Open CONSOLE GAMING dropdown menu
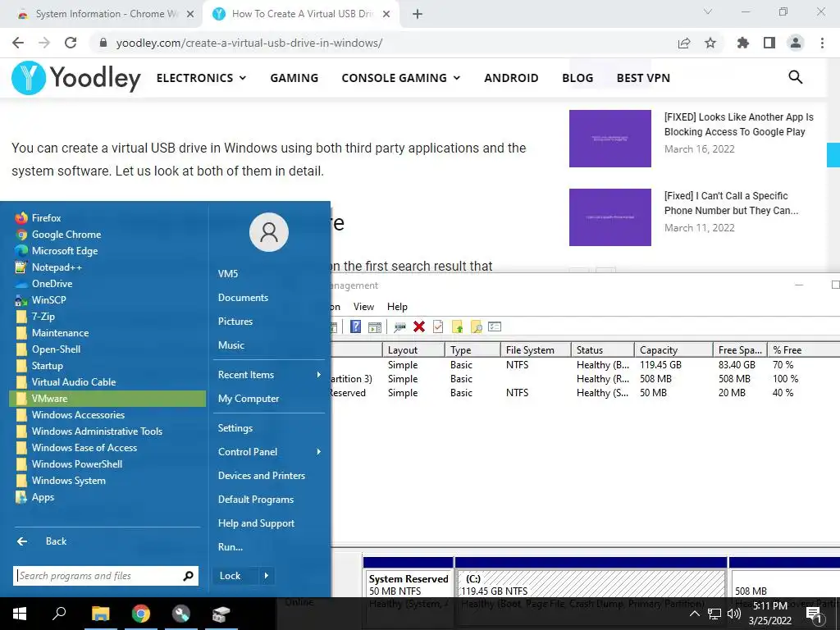This screenshot has height=630, width=840. [x=400, y=78]
